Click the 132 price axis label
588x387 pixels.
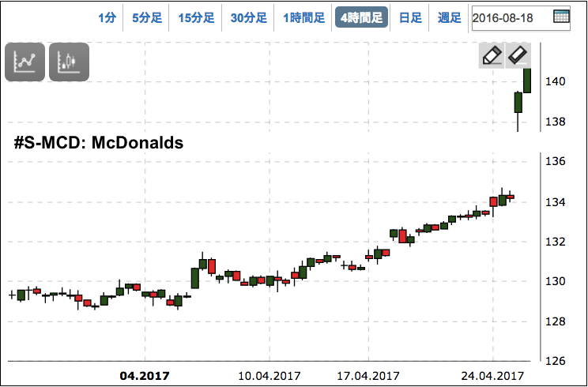click(555, 242)
